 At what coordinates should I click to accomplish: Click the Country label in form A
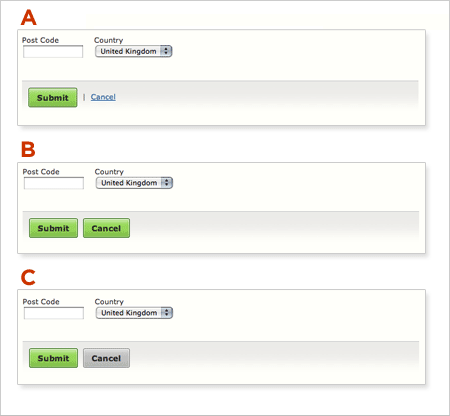coord(109,40)
